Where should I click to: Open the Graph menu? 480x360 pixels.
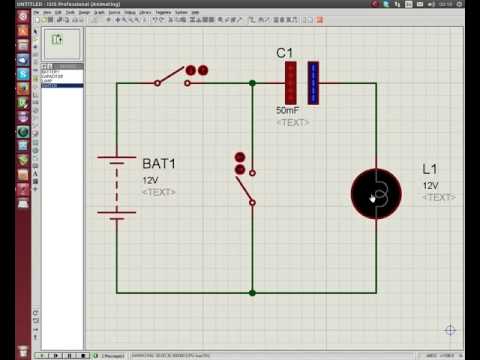click(99, 12)
